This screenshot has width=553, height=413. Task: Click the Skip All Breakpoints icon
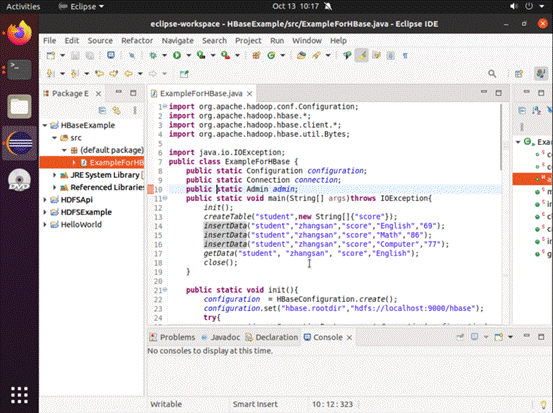pos(132,55)
